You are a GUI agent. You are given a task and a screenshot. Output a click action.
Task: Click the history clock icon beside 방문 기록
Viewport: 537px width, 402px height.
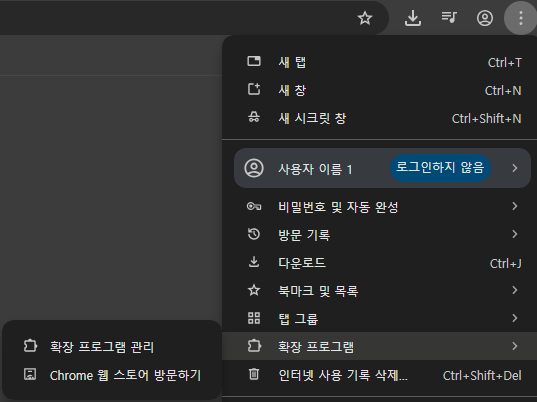(x=254, y=234)
